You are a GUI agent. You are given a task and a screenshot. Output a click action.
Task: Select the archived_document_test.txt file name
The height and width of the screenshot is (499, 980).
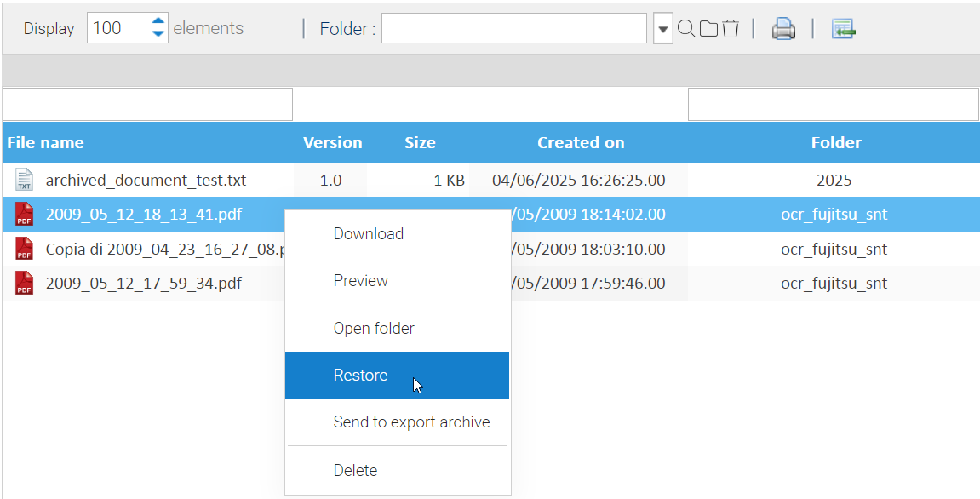pyautogui.click(x=146, y=180)
